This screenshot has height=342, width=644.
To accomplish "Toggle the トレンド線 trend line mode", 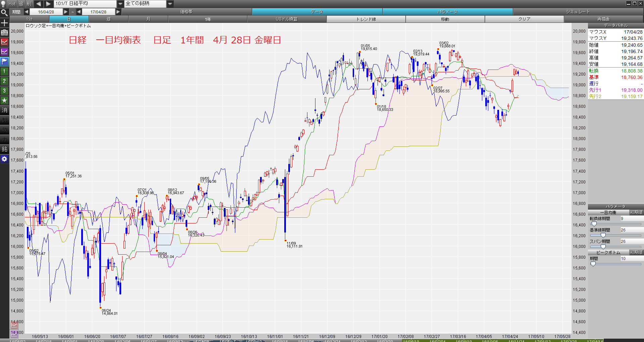I will tap(366, 19).
